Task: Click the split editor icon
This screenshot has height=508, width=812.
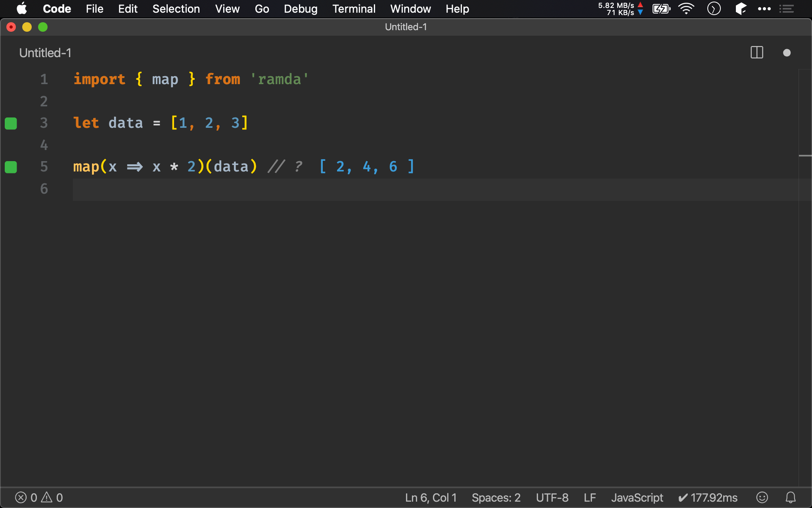Action: click(x=757, y=52)
